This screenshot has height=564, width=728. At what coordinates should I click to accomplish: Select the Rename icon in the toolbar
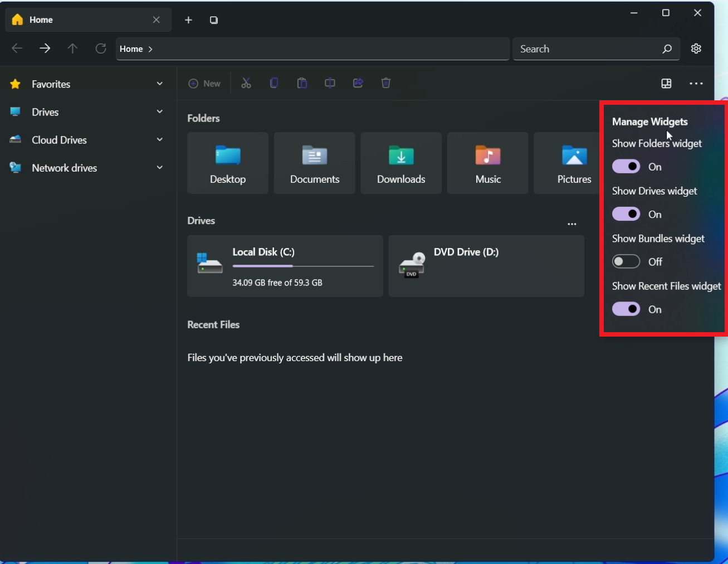click(330, 82)
